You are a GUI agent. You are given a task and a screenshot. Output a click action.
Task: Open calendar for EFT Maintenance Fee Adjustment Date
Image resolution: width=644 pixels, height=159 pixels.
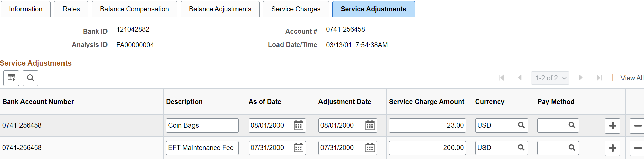coord(370,148)
